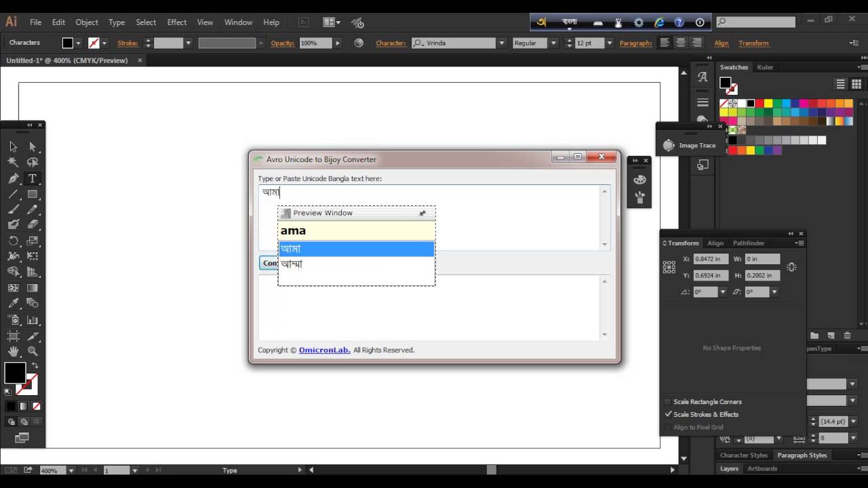This screenshot has height=488, width=868.
Task: Open the shear angle dropdown in Transform
Action: (x=774, y=292)
